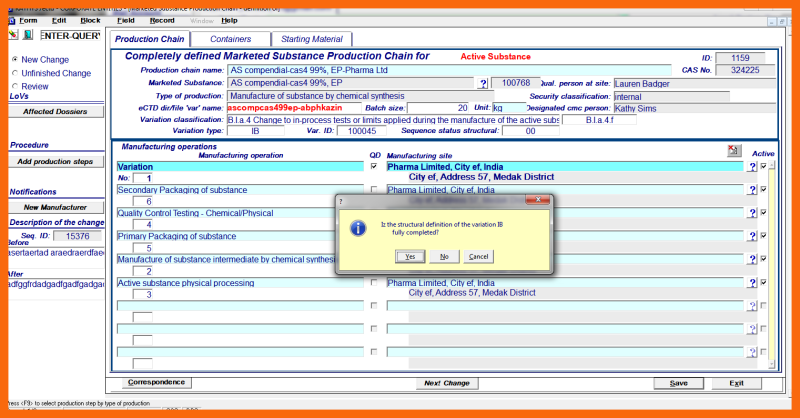This screenshot has height=418, width=800.
Task: Uncheck Active for Quality Control Testing row
Action: click(x=763, y=212)
